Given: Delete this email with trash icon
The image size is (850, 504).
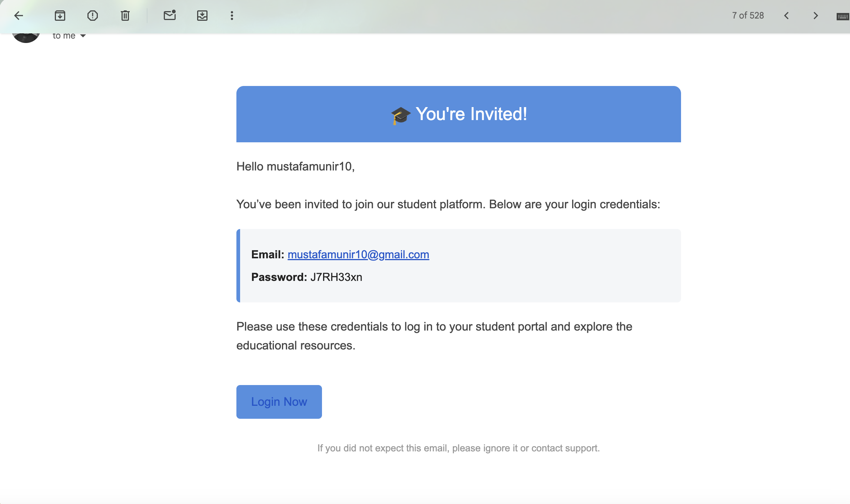Looking at the screenshot, I should click(x=125, y=16).
